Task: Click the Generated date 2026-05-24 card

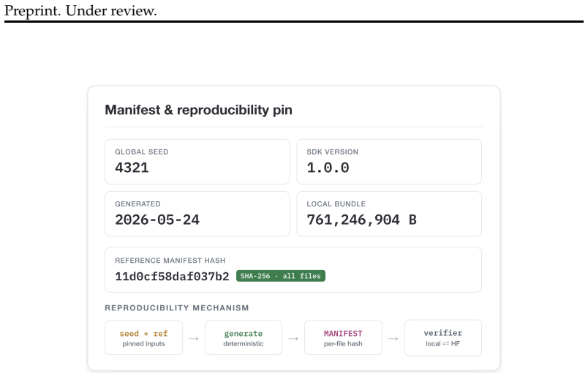Action: (197, 214)
